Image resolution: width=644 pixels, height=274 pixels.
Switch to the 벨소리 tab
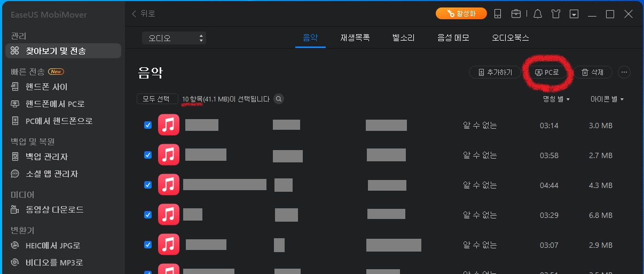(x=404, y=38)
